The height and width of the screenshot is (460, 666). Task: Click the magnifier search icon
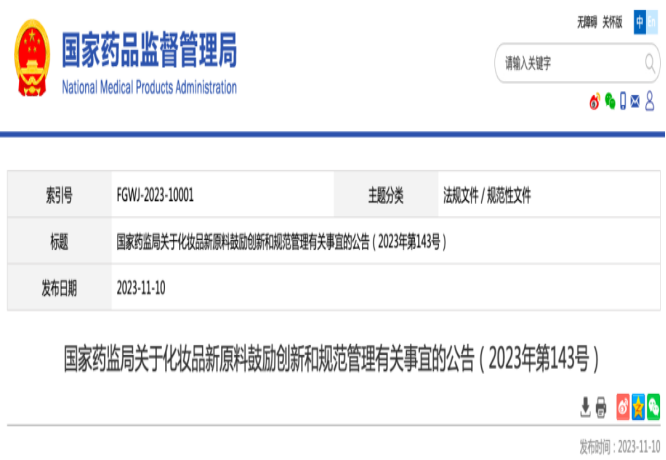tap(650, 63)
